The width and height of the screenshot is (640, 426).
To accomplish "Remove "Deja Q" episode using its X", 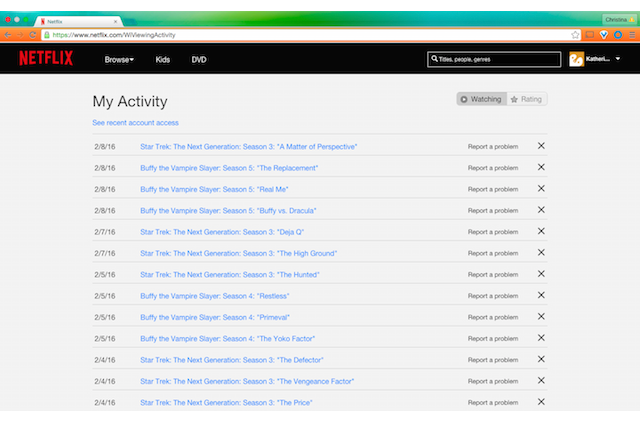I will (541, 231).
